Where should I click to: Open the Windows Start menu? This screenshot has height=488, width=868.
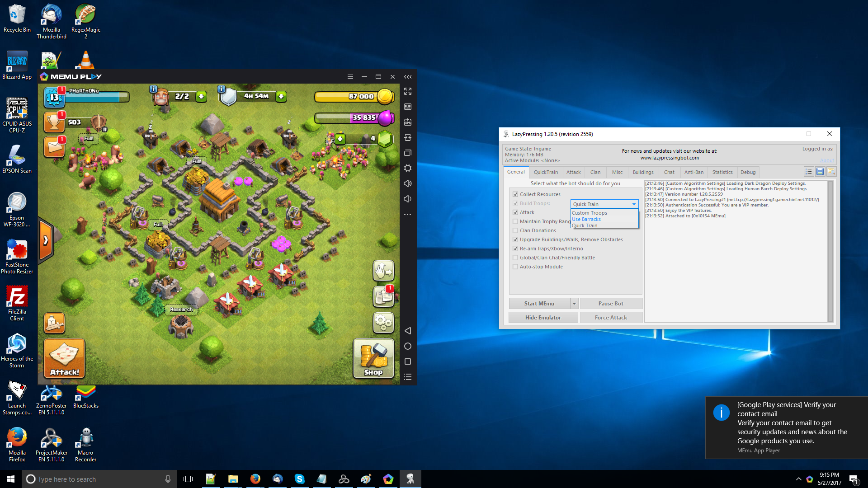point(11,479)
